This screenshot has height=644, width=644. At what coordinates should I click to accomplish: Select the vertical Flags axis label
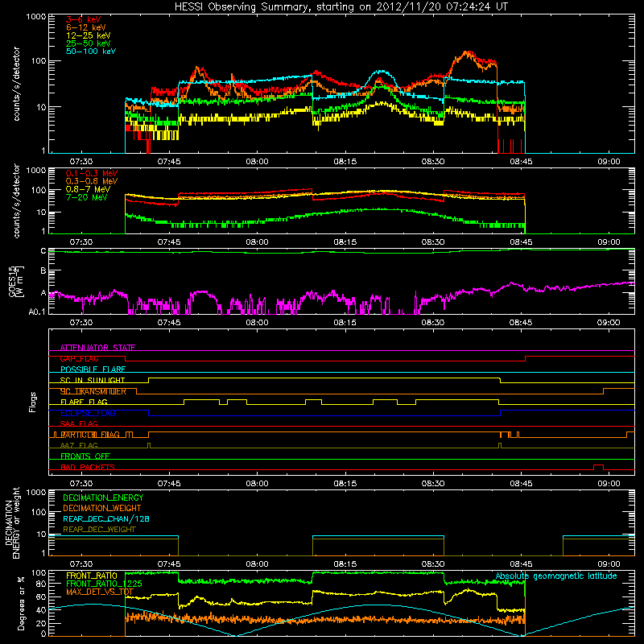pos(33,402)
